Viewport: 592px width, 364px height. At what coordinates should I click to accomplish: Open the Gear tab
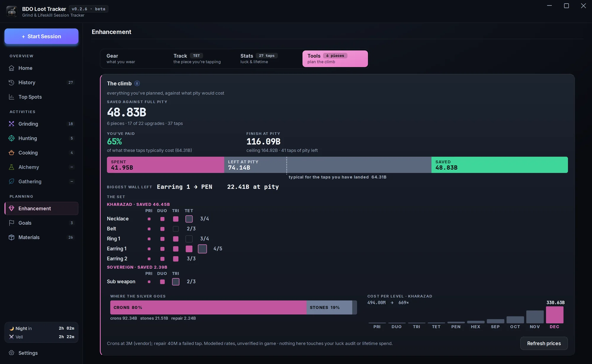(x=134, y=59)
